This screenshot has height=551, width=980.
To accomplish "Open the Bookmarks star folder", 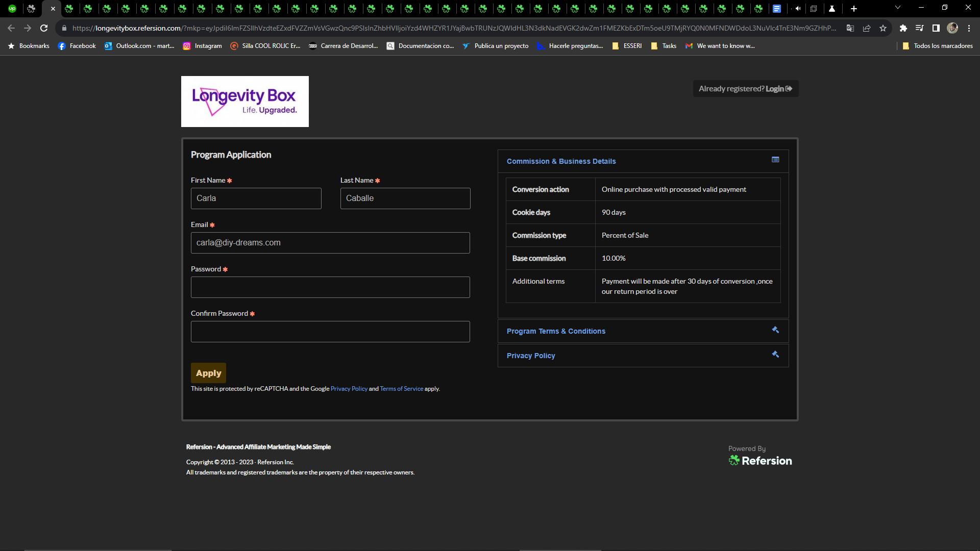I will (x=29, y=46).
